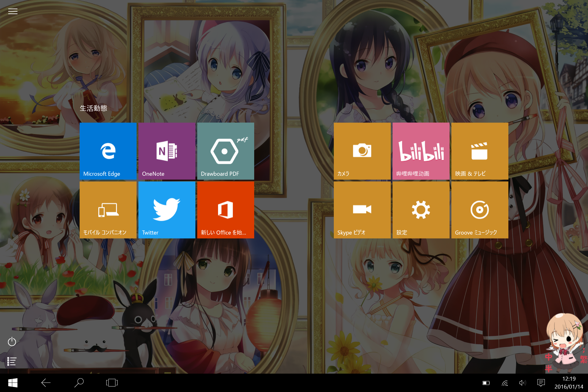
Task: Click the 半 half-width IME indicator
Action: coord(548,368)
